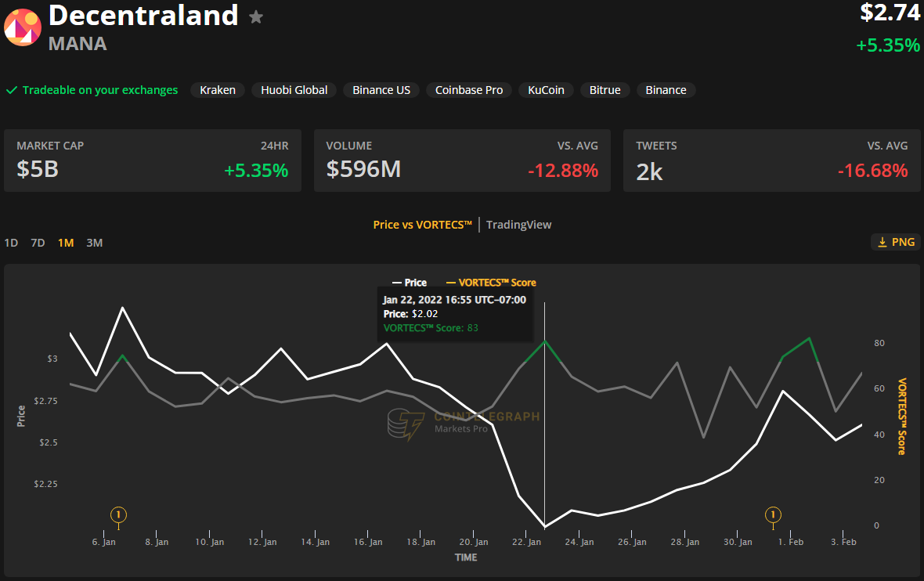Click the green tradeable checkmark icon
This screenshot has width=924, height=581.
[12, 90]
